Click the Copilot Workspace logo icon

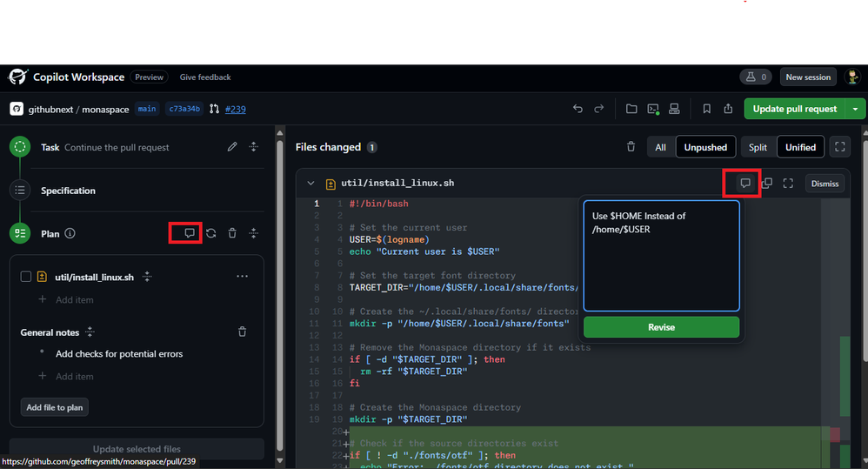17,77
